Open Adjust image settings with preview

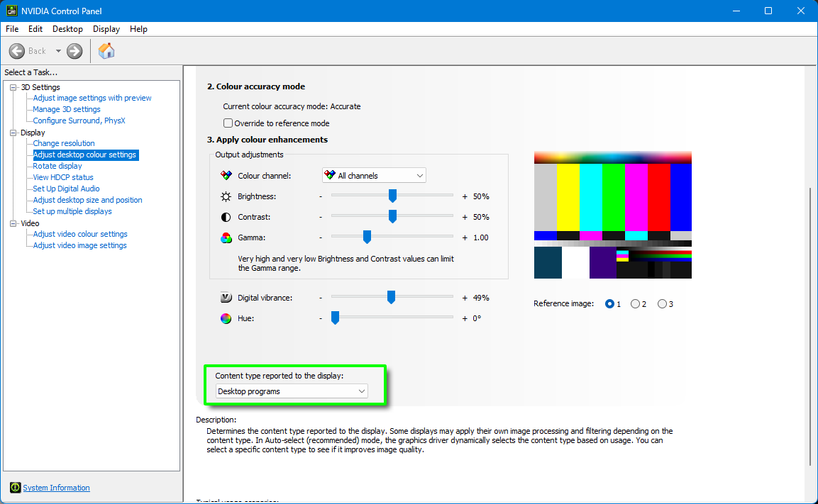point(92,98)
